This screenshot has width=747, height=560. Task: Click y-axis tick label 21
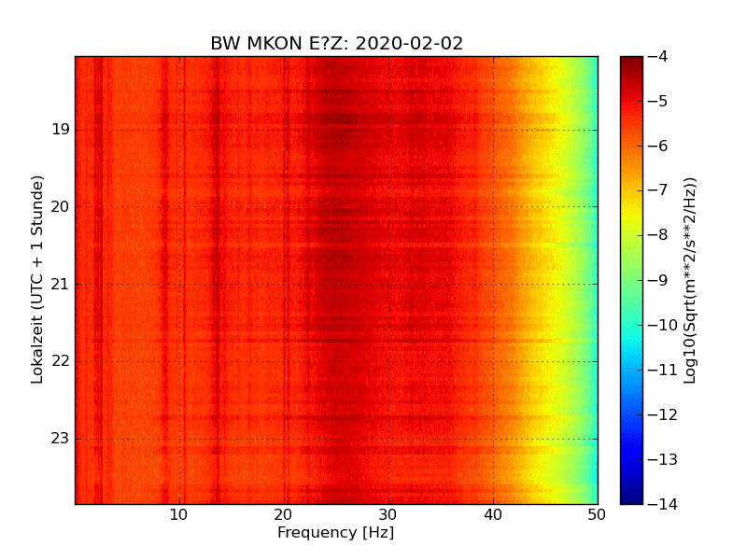tap(61, 285)
